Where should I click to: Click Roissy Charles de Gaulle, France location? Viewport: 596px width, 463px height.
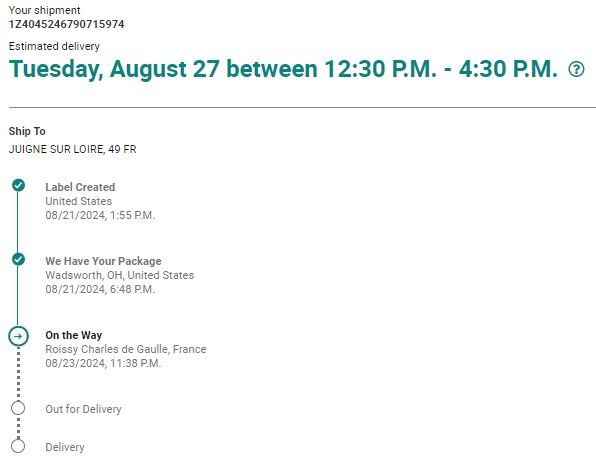tap(126, 349)
